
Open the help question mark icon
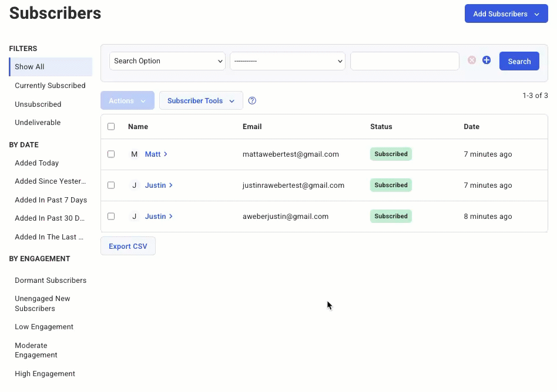252,101
